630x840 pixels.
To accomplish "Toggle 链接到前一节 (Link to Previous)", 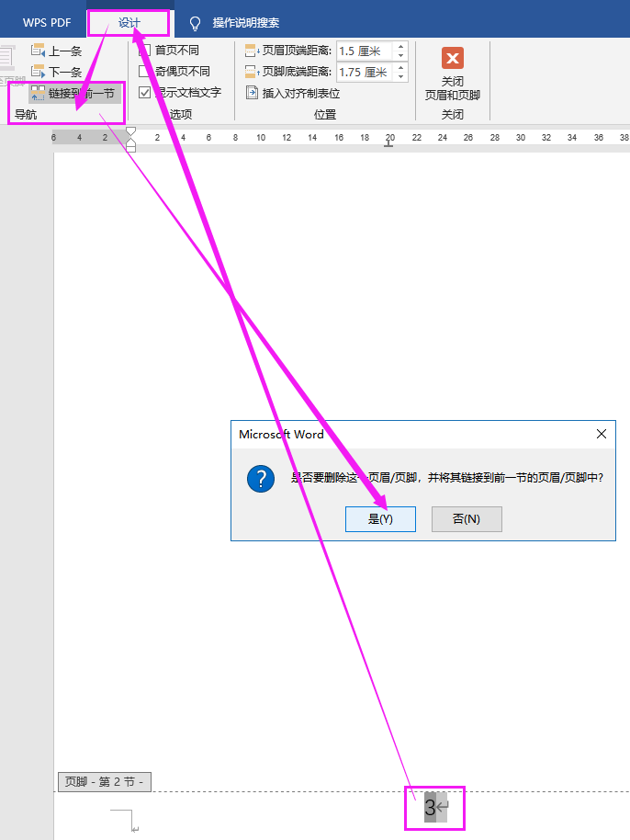I will pyautogui.click(x=73, y=93).
